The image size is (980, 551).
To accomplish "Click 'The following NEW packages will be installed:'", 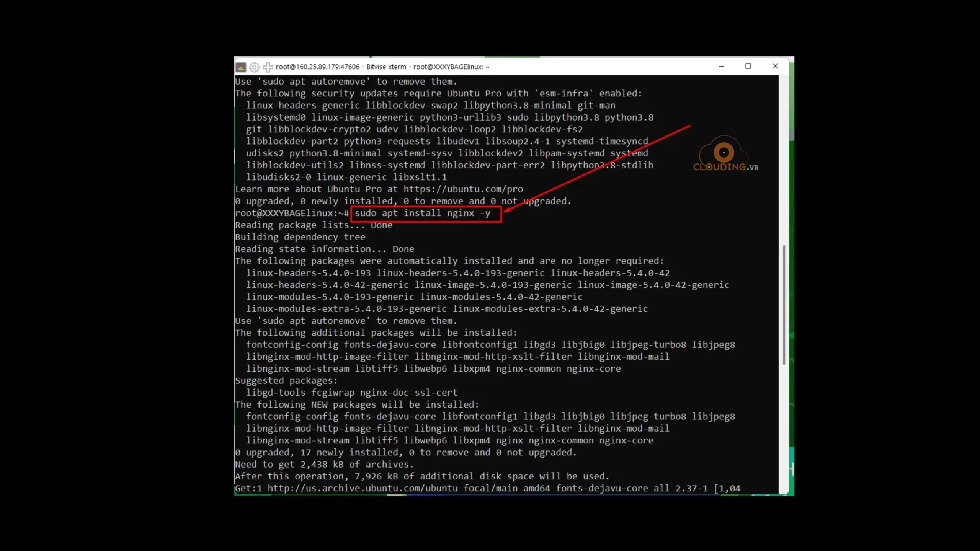I will click(357, 405).
